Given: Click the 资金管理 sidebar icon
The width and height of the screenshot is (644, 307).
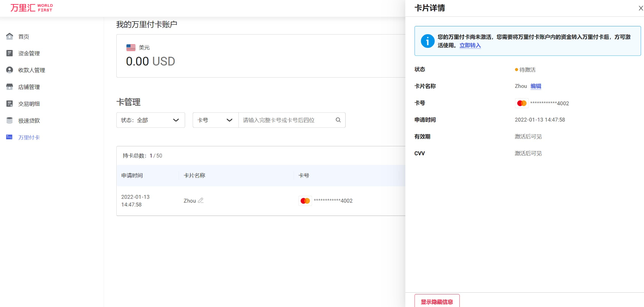Looking at the screenshot, I should click(x=10, y=53).
